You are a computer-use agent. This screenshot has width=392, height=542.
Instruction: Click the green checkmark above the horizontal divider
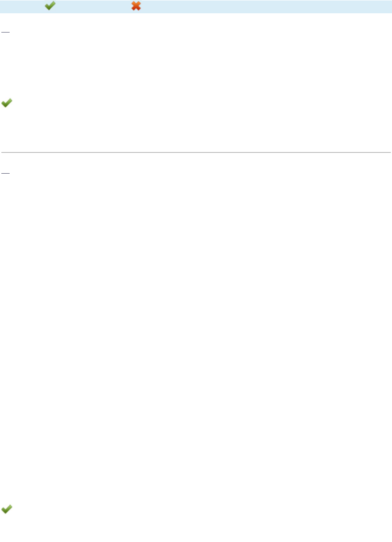(6, 104)
